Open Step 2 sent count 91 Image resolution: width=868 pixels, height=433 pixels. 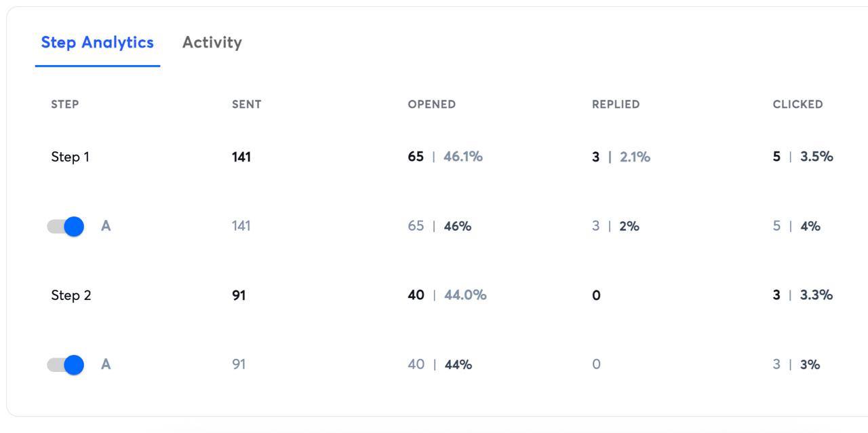pos(238,295)
